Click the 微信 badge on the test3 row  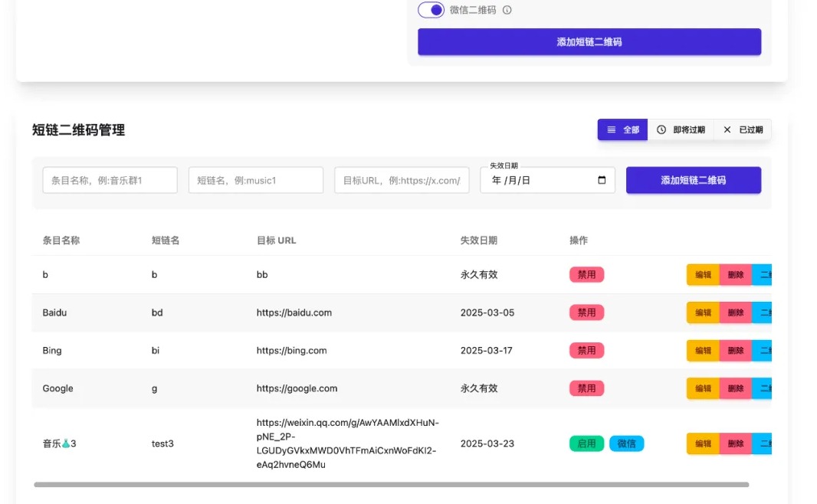(x=627, y=443)
